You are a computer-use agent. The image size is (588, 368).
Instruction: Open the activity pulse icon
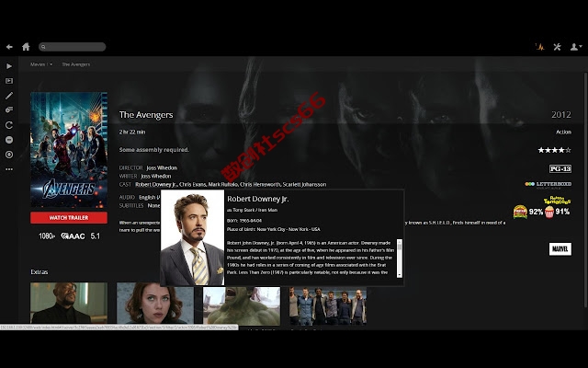(x=539, y=47)
